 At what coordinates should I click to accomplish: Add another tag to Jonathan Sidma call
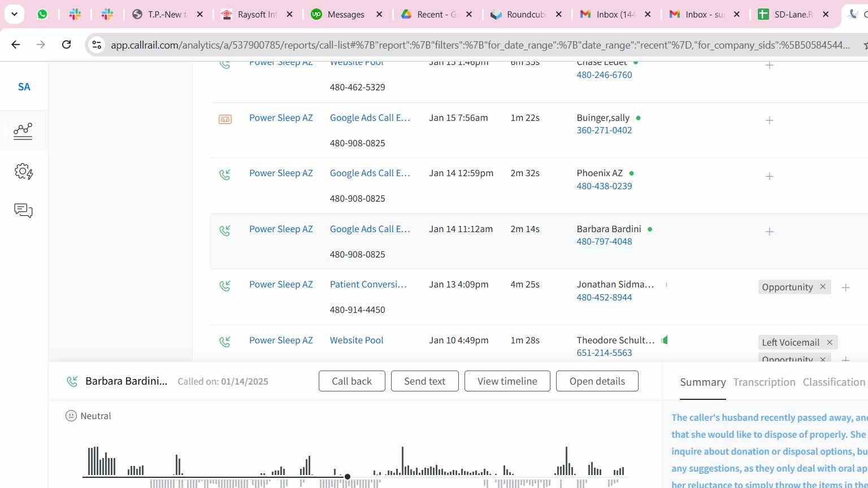(x=845, y=287)
